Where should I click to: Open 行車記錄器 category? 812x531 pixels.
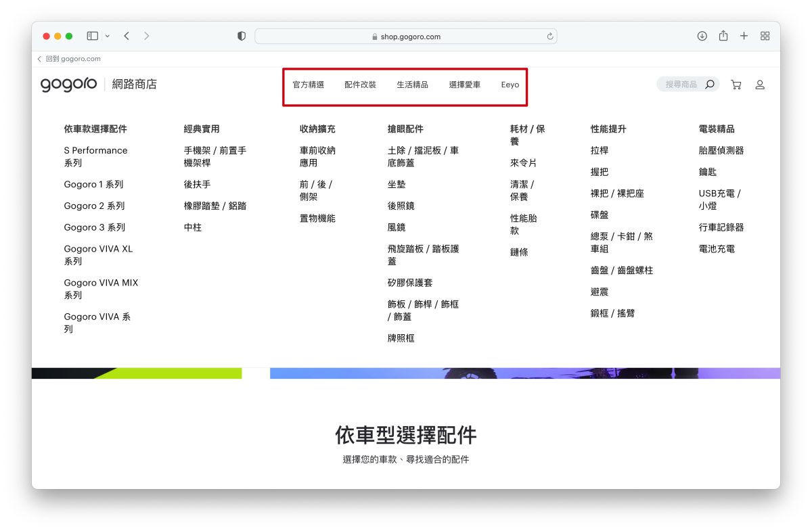pos(721,227)
